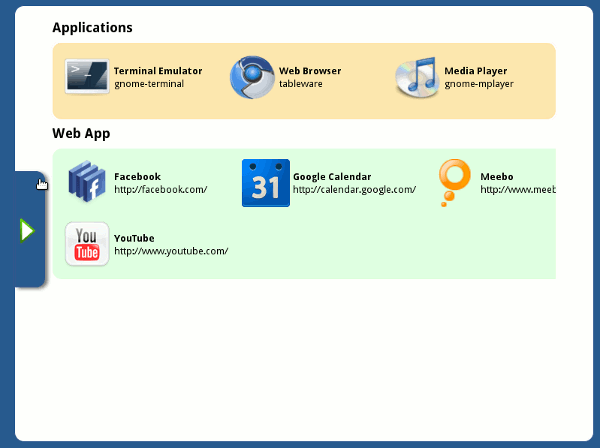Image resolution: width=600 pixels, height=448 pixels.
Task: Click the gnome-terminal text
Action: 149,84
